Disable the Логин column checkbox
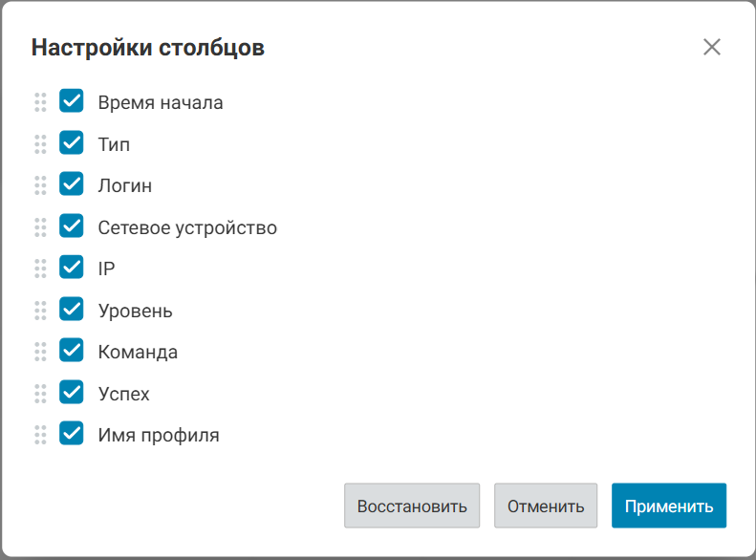756x560 pixels. point(72,184)
